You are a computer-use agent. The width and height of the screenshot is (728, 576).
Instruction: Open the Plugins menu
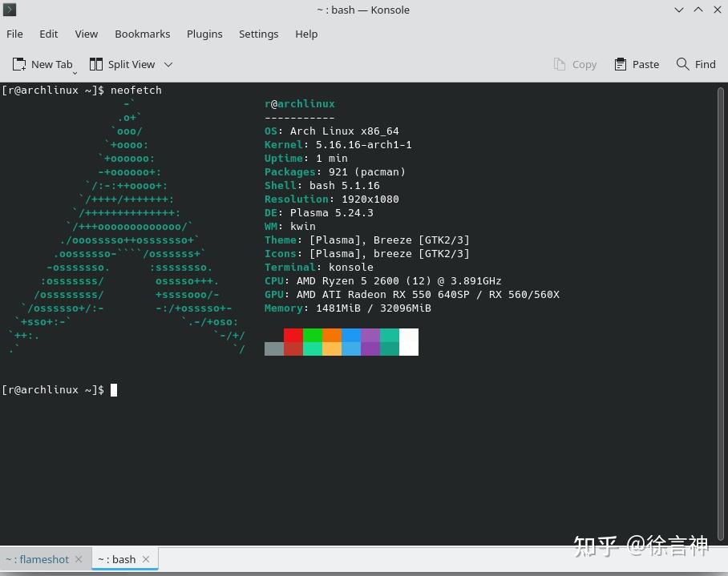[x=204, y=34]
